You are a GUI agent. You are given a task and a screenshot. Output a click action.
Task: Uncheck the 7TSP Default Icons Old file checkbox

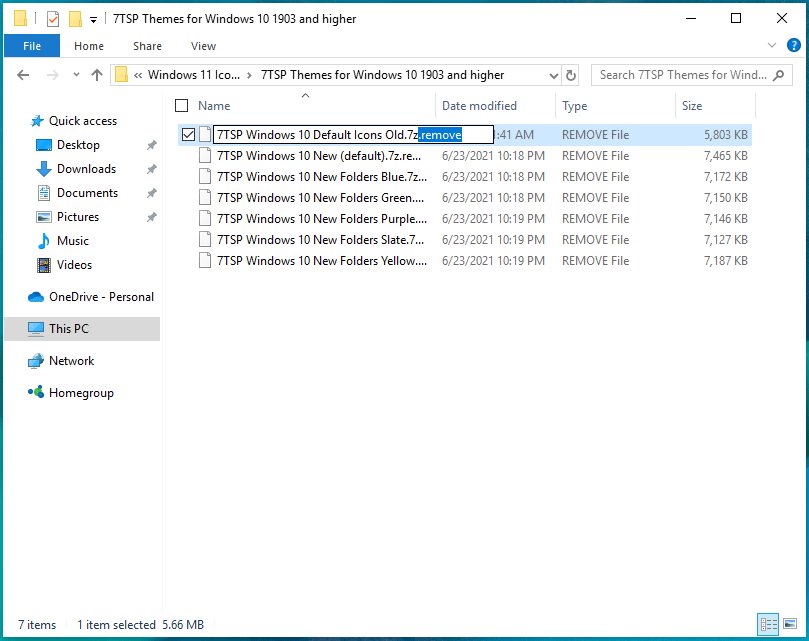point(189,135)
